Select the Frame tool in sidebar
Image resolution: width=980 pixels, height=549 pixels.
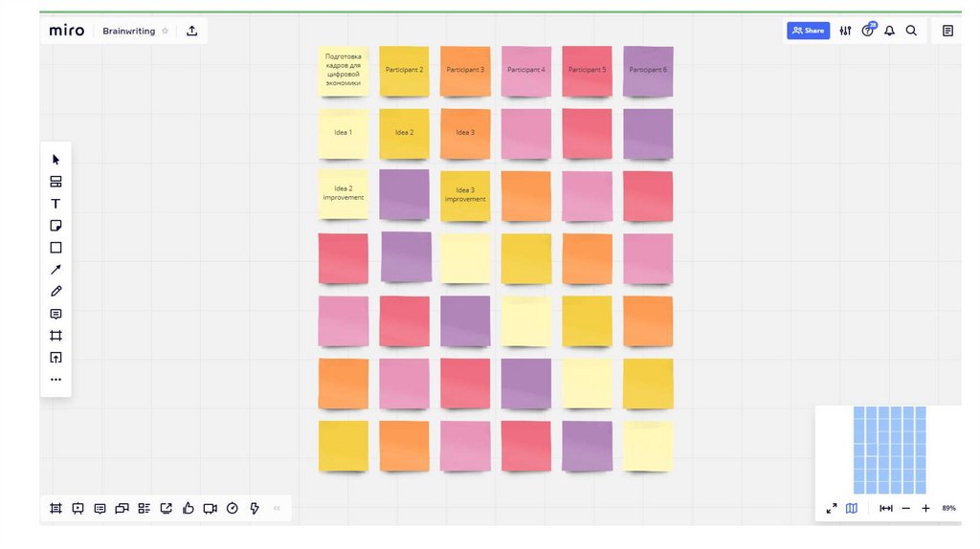56,336
